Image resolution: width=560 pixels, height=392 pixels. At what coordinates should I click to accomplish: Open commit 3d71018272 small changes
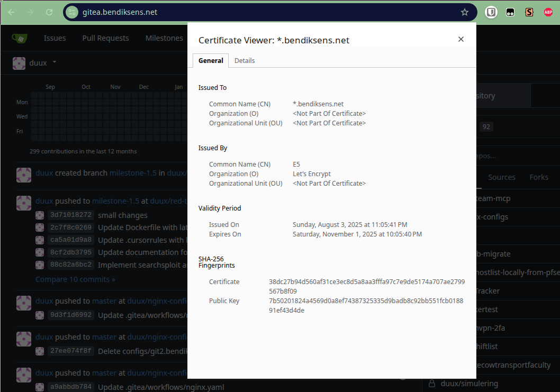click(71, 215)
